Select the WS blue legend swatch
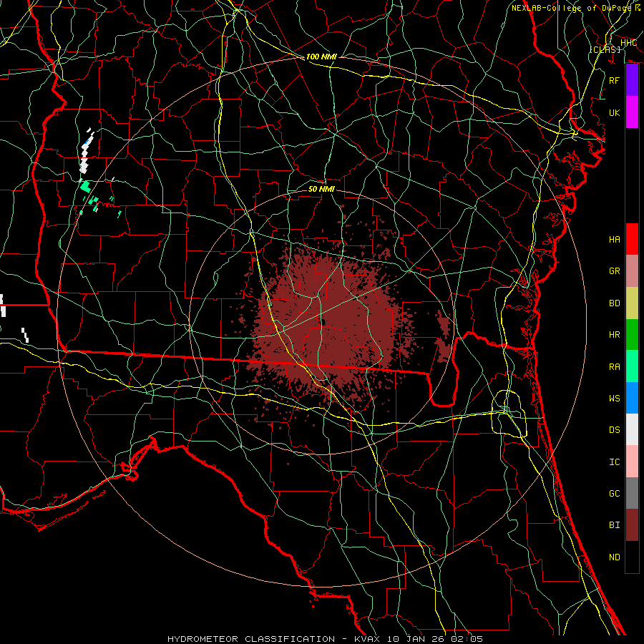 pyautogui.click(x=632, y=398)
